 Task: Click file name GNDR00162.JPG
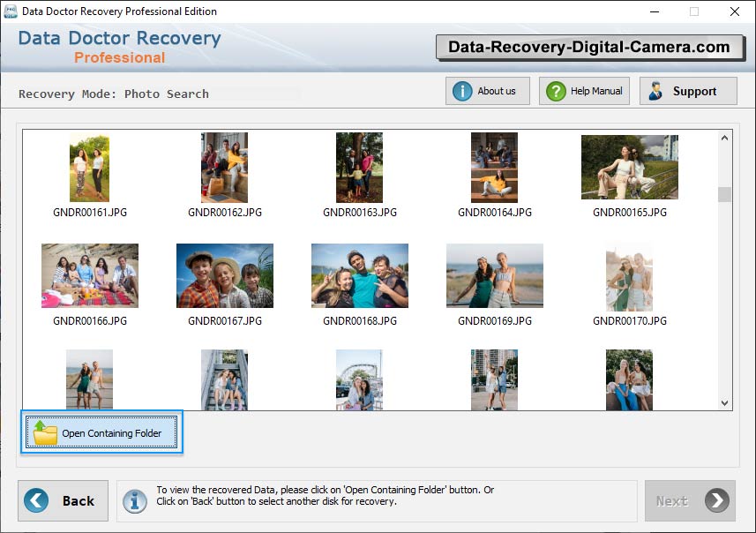point(225,213)
